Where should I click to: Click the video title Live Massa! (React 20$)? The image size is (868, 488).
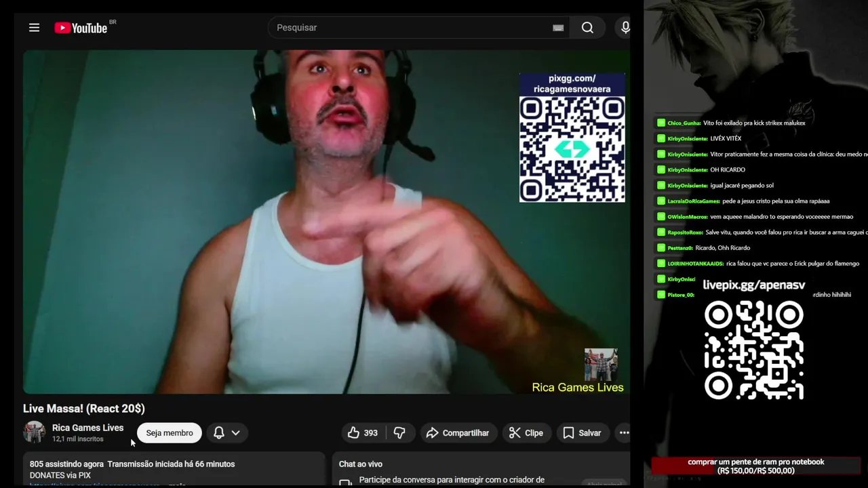(x=84, y=409)
